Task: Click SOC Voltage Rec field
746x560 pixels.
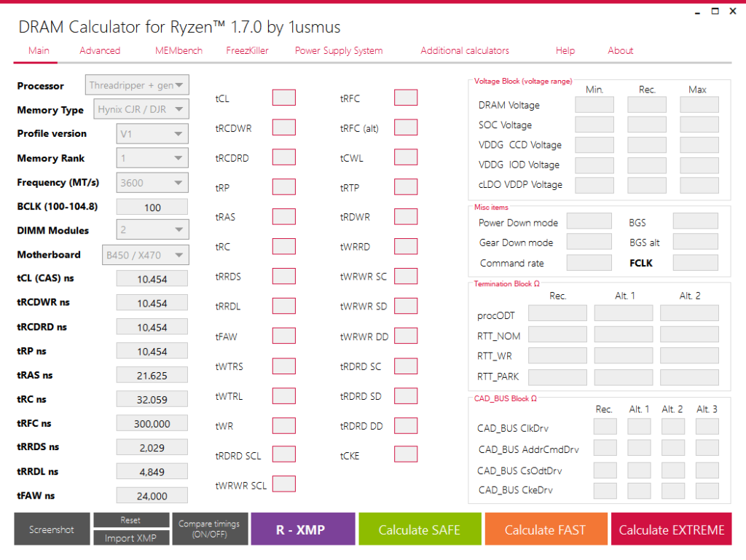Action: [647, 125]
